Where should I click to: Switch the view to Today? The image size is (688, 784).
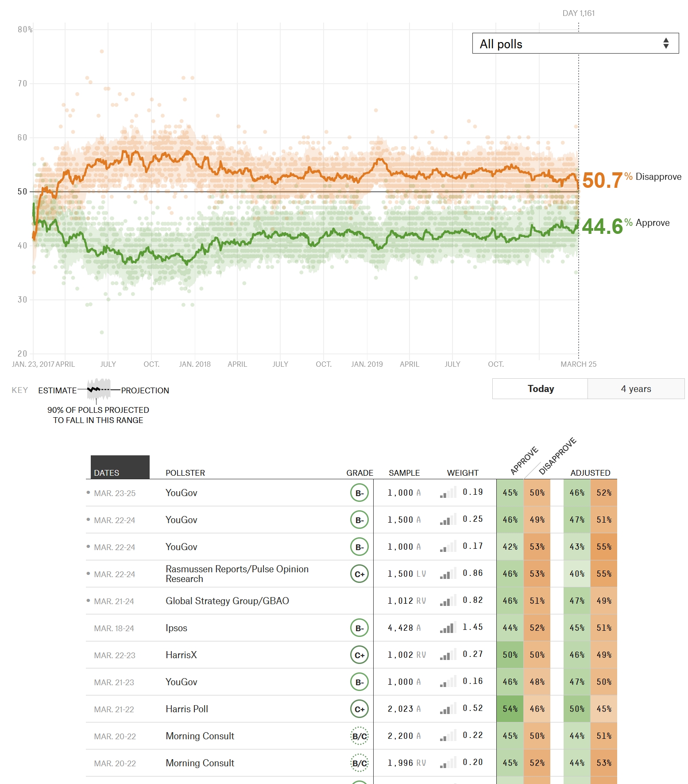[x=540, y=389]
